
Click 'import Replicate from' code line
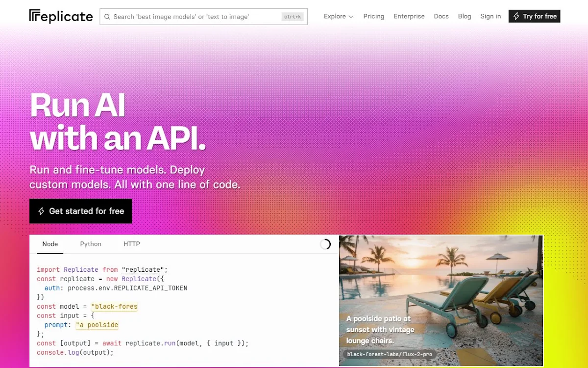click(102, 270)
